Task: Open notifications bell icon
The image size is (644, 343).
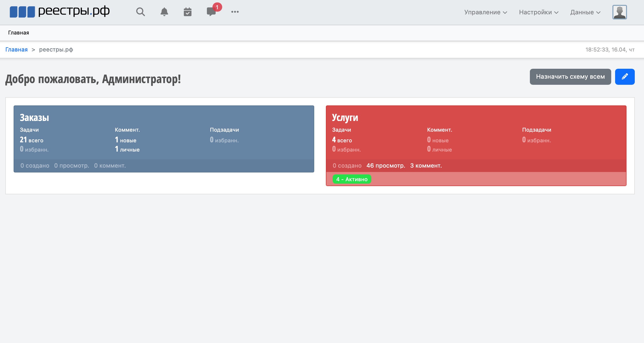Action: pos(164,12)
